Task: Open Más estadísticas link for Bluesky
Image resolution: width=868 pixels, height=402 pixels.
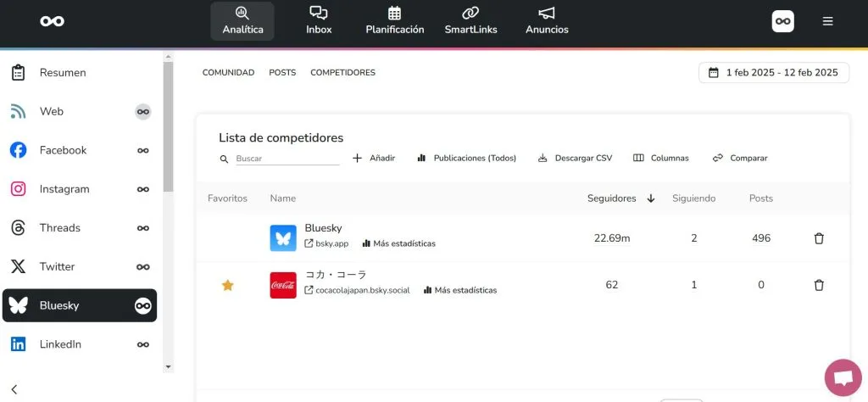Action: 398,243
